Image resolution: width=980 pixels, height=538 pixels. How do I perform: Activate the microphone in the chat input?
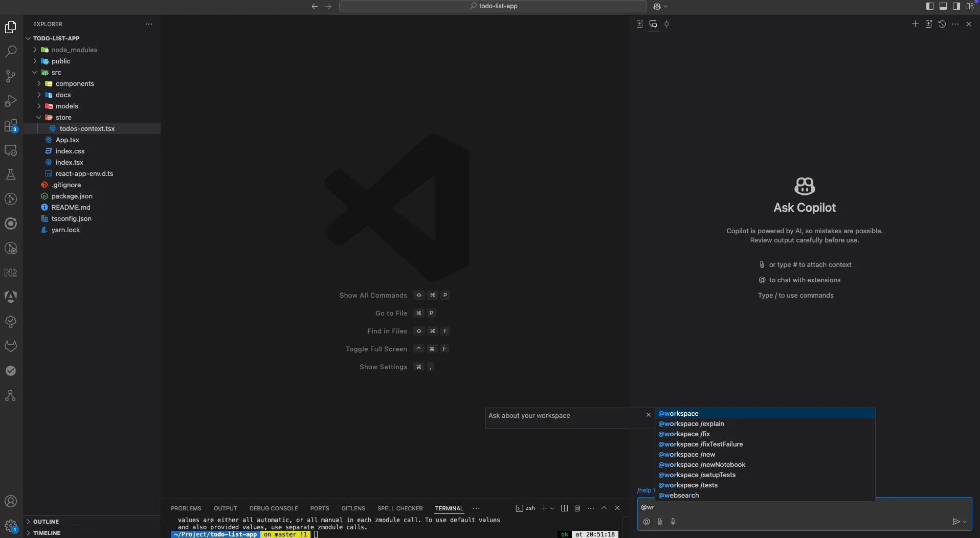pos(674,522)
